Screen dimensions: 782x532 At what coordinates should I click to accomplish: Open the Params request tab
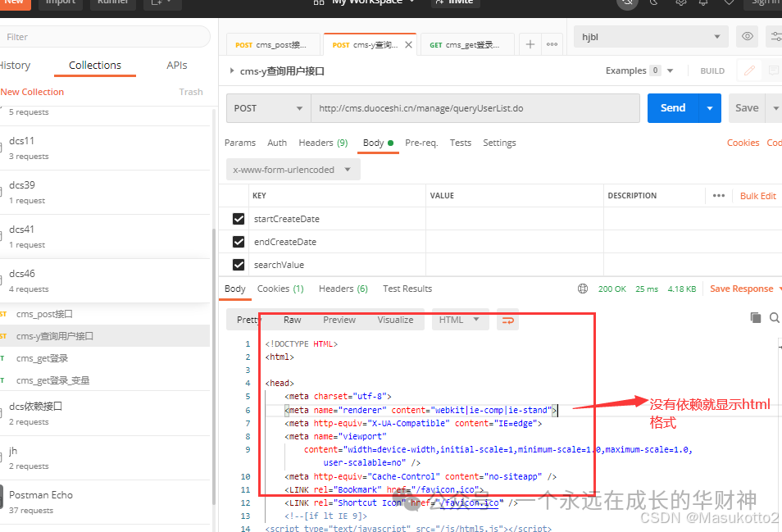point(240,143)
